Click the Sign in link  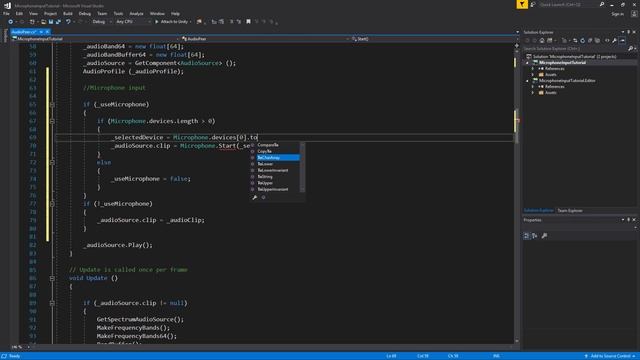pos(618,14)
